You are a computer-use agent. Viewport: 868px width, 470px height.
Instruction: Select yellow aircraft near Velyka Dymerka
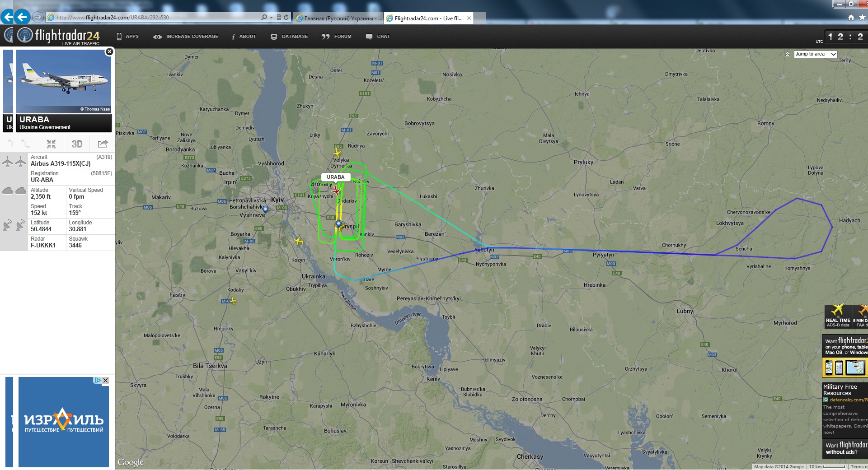tap(337, 153)
